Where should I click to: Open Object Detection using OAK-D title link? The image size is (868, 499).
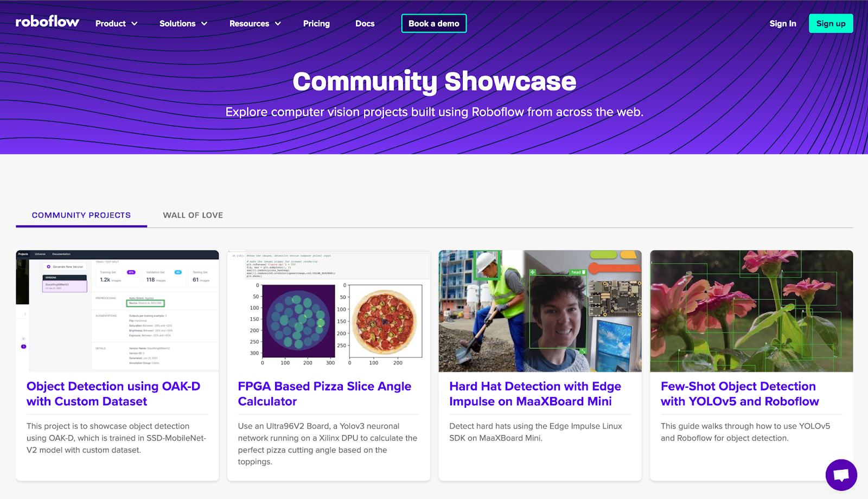pos(113,394)
